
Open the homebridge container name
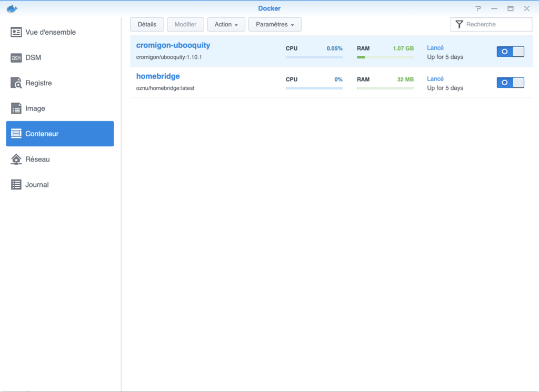coord(158,76)
